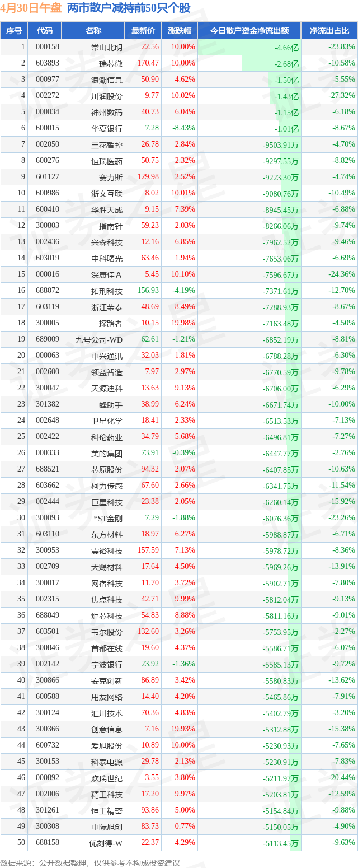358x868 pixels.
Task: Click 震裕科技's price 157.59
Action: coord(148,550)
